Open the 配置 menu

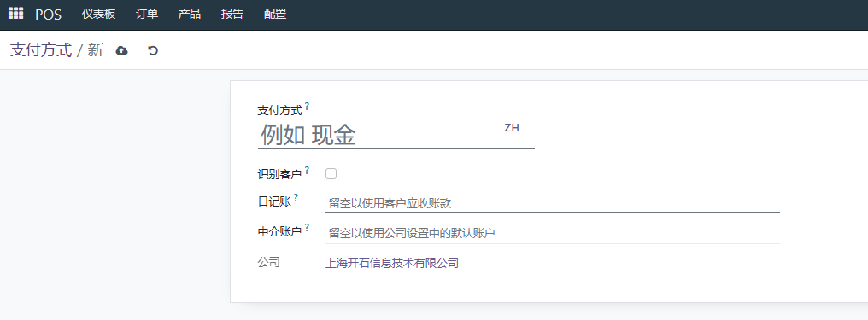point(275,14)
